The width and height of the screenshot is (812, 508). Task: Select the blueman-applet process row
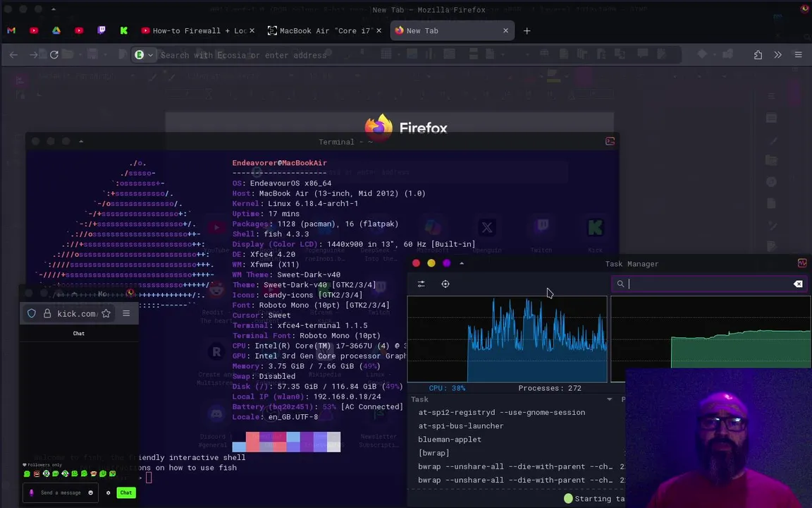(516, 440)
